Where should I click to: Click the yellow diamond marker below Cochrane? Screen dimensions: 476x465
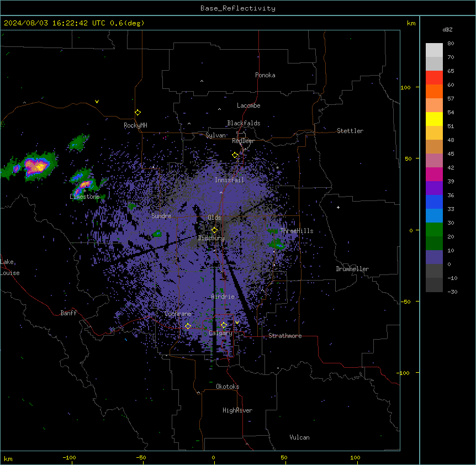[188, 326]
